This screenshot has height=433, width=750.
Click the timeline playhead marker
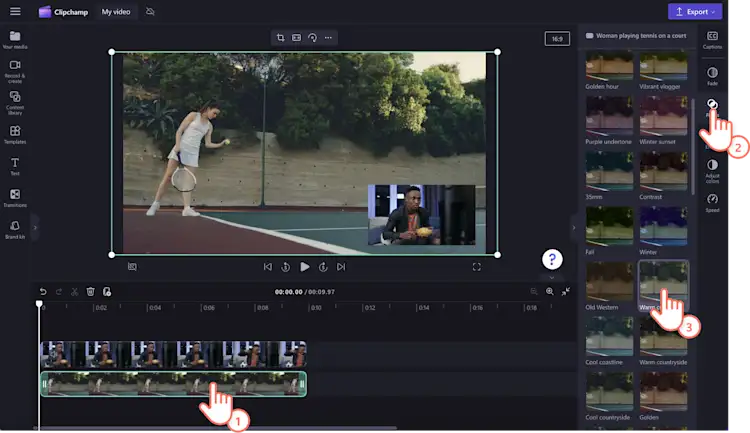tap(39, 304)
